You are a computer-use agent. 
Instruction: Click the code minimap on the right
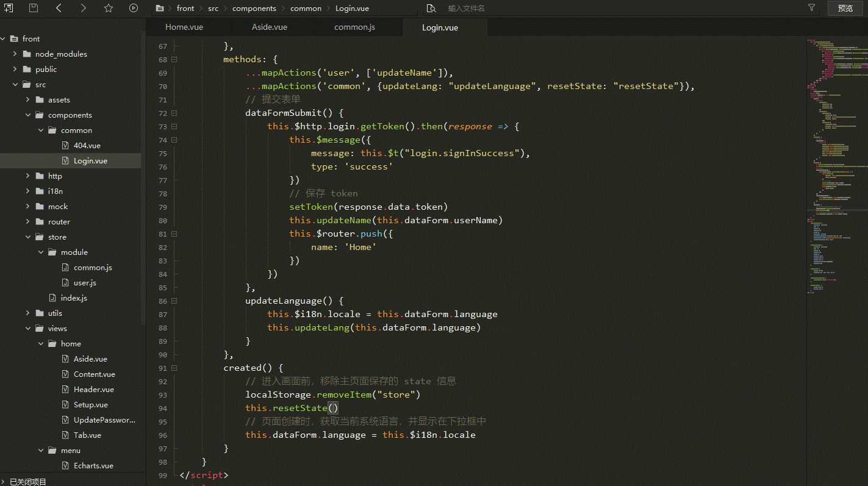836,168
